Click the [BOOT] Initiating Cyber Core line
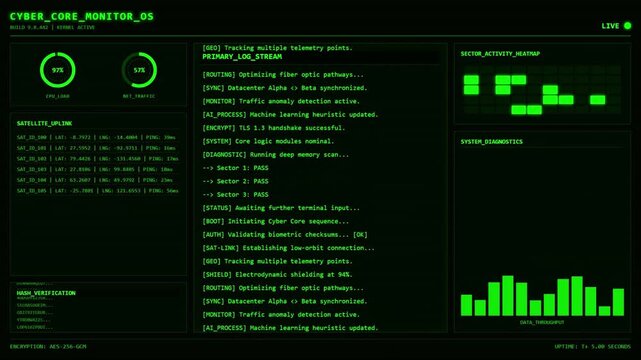The height and width of the screenshot is (360, 641). coord(276,221)
